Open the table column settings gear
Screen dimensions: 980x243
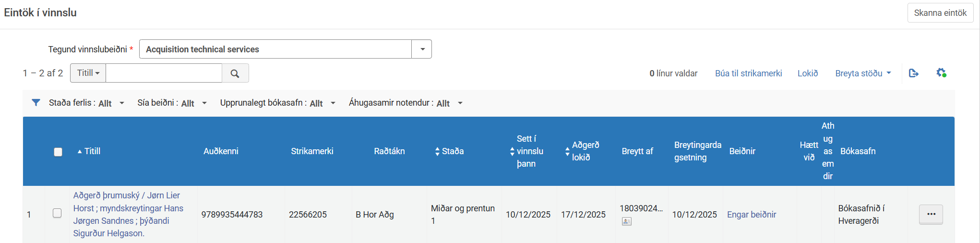point(941,73)
